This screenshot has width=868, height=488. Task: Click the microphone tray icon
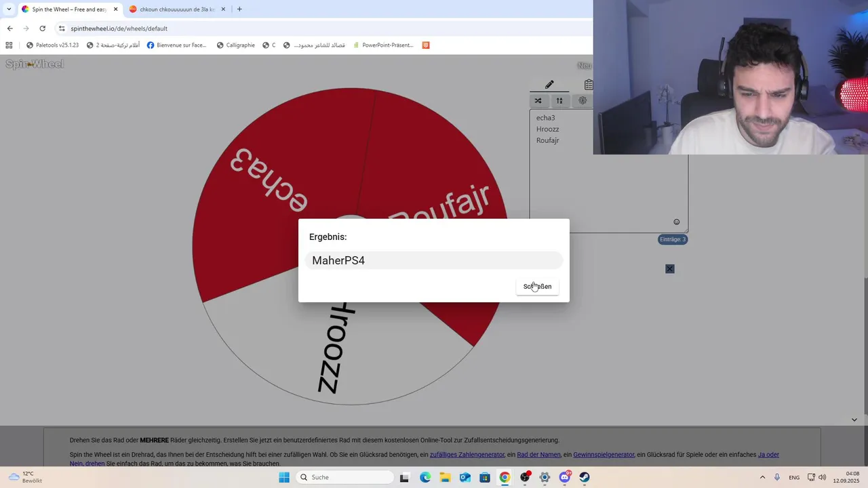(x=777, y=477)
